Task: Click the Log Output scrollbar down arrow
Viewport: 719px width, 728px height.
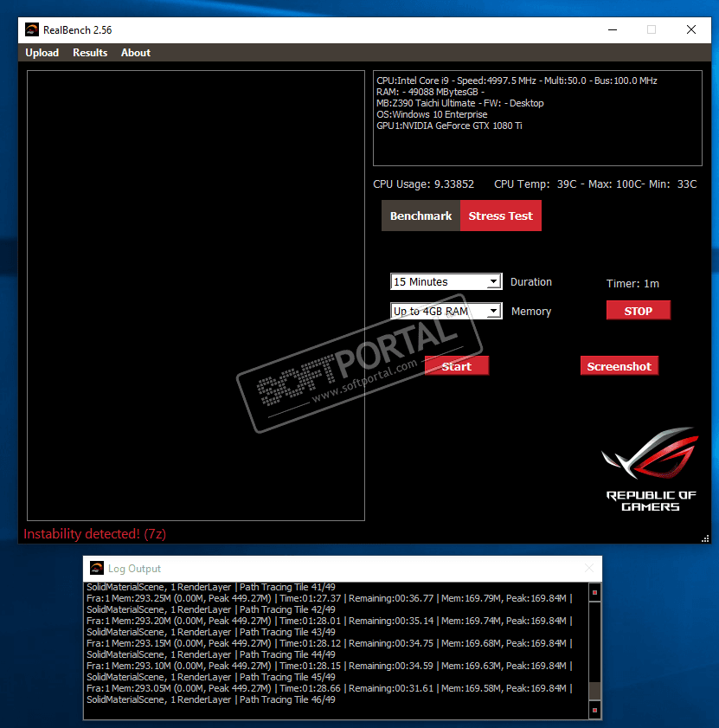Action: (x=594, y=710)
